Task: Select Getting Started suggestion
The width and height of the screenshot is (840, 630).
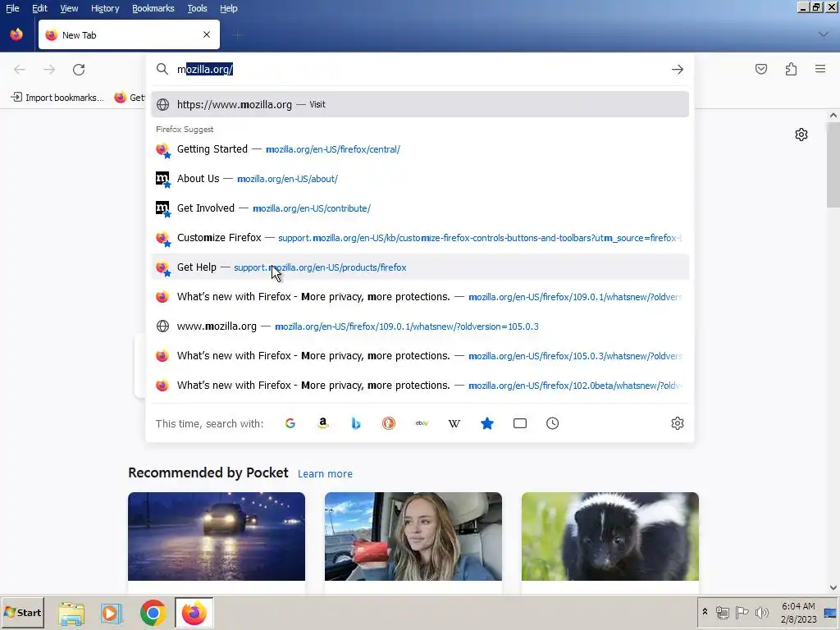Action: 419,149
